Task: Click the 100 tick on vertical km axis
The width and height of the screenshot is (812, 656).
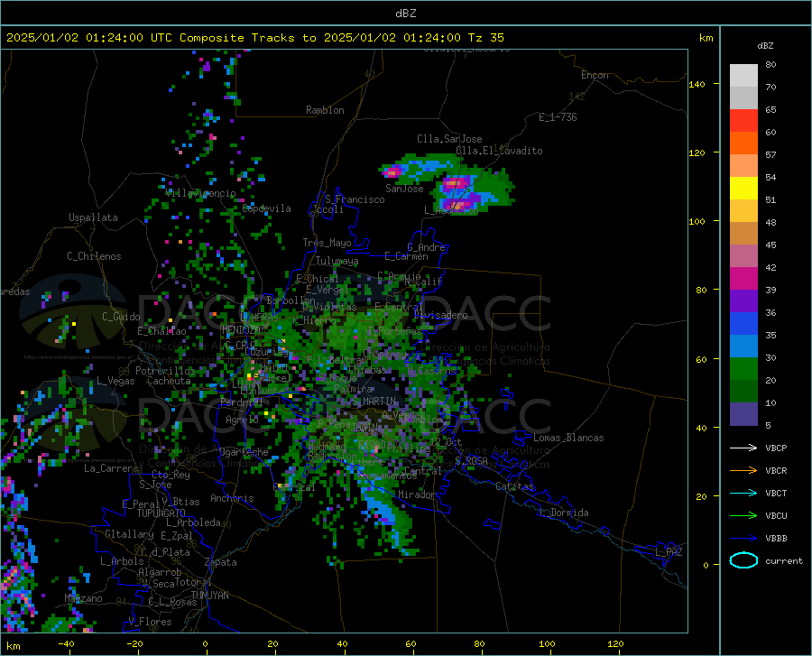Action: click(x=697, y=222)
